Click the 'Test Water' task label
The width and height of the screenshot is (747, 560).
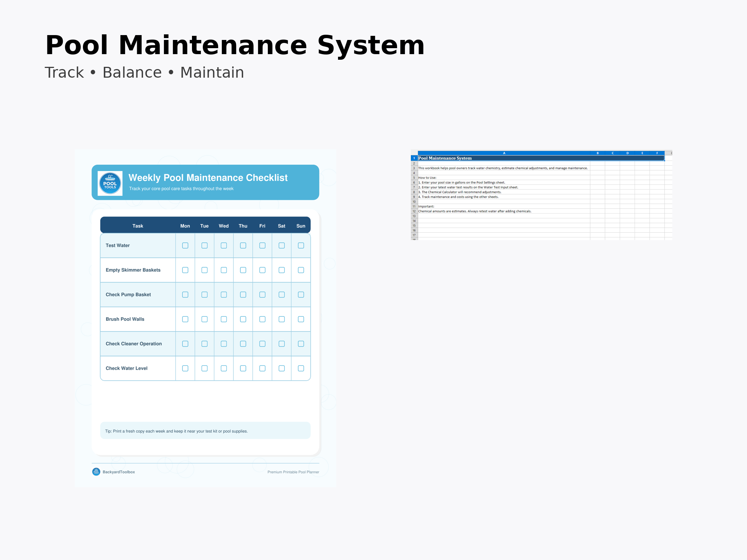click(118, 245)
